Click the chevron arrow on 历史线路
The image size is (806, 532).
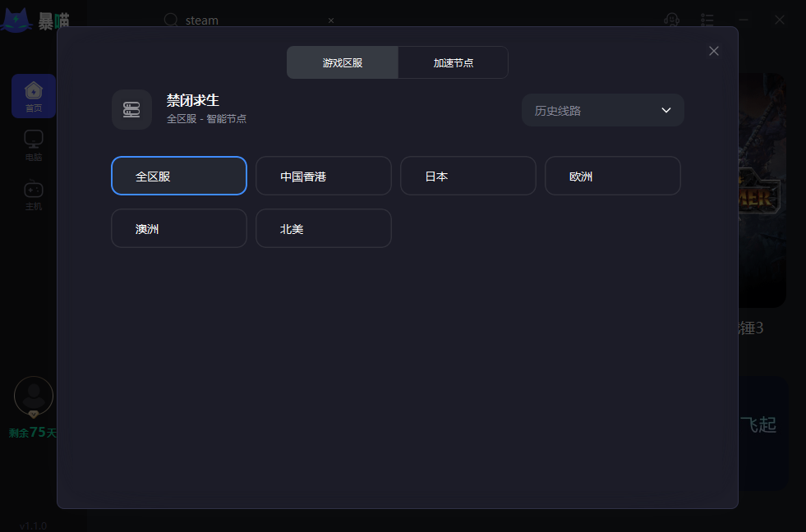tap(666, 110)
